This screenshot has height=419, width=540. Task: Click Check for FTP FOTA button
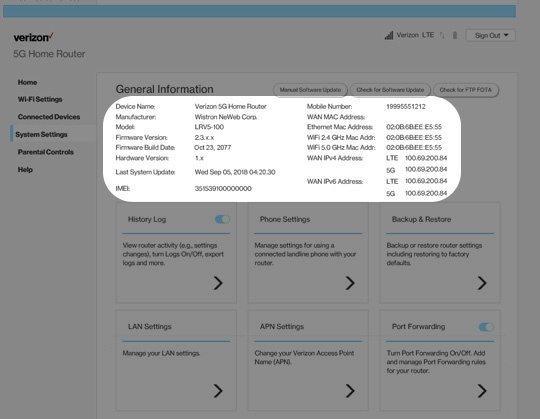coord(466,90)
